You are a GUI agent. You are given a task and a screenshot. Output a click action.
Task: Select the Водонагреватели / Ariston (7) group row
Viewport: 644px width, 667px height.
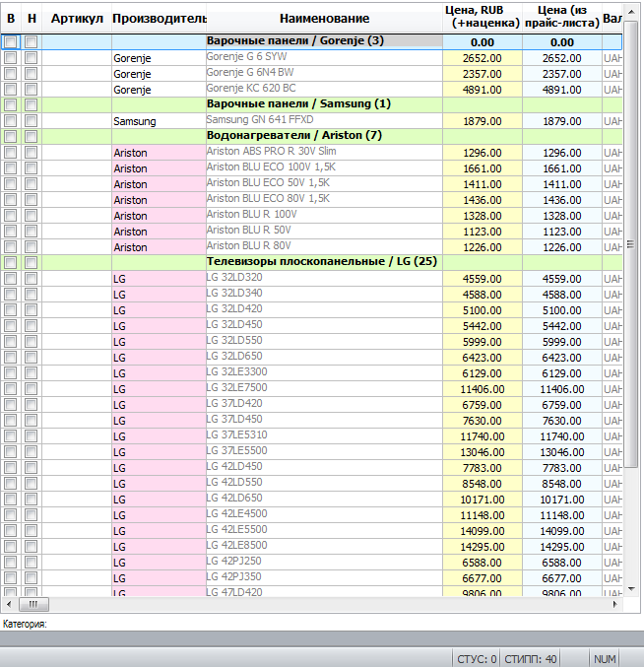pos(311,136)
